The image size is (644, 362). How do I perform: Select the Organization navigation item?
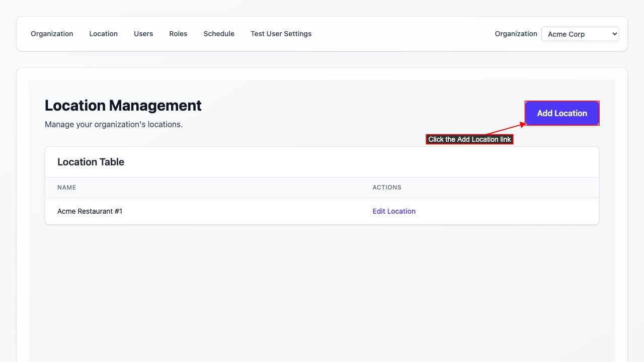[x=52, y=34]
